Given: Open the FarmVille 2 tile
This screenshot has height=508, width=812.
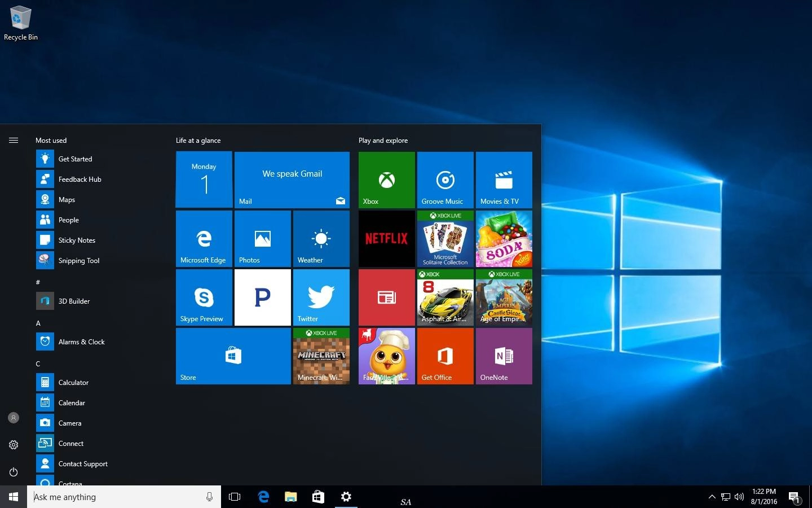Looking at the screenshot, I should point(387,356).
